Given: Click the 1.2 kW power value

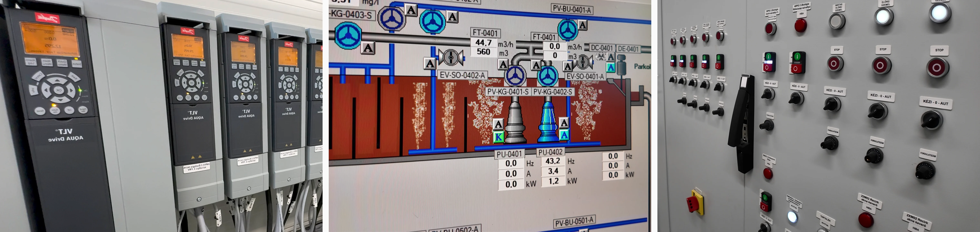Looking at the screenshot, I should [553, 181].
